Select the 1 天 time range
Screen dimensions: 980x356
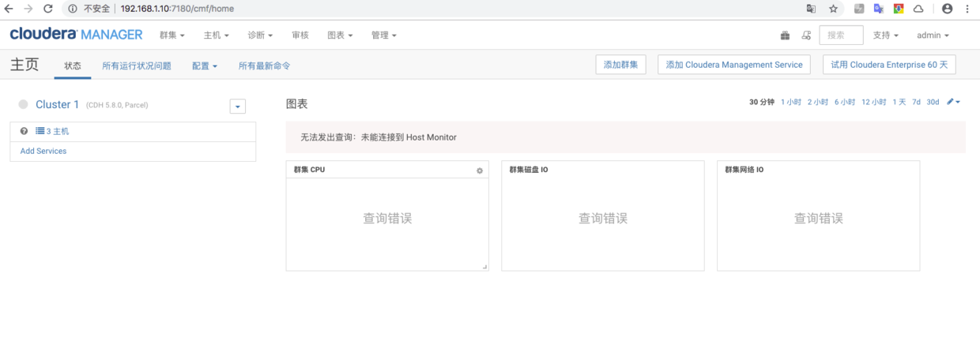coord(899,103)
